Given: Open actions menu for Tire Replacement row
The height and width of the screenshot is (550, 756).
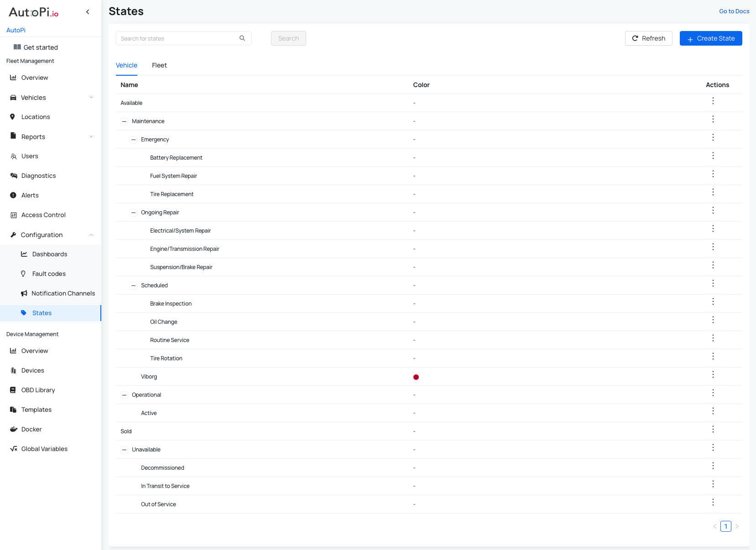Looking at the screenshot, I should tap(713, 192).
